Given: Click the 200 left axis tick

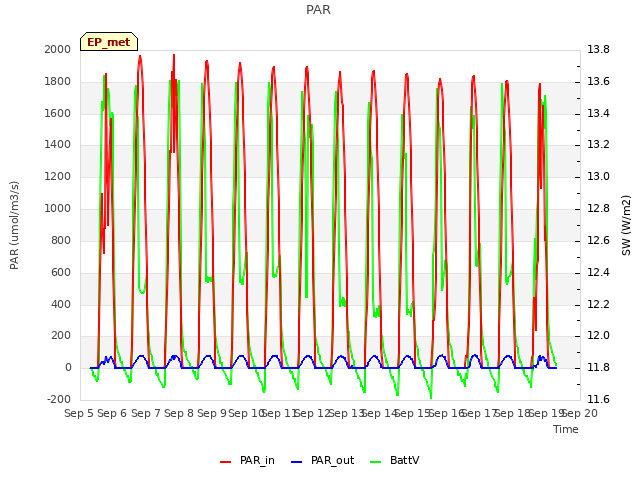Looking at the screenshot, I should pyautogui.click(x=61, y=336).
